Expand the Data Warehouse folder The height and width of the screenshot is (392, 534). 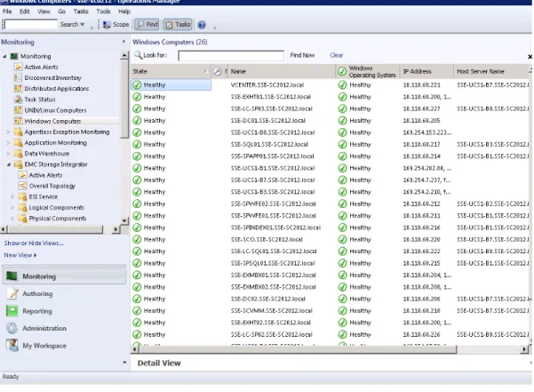(9, 154)
